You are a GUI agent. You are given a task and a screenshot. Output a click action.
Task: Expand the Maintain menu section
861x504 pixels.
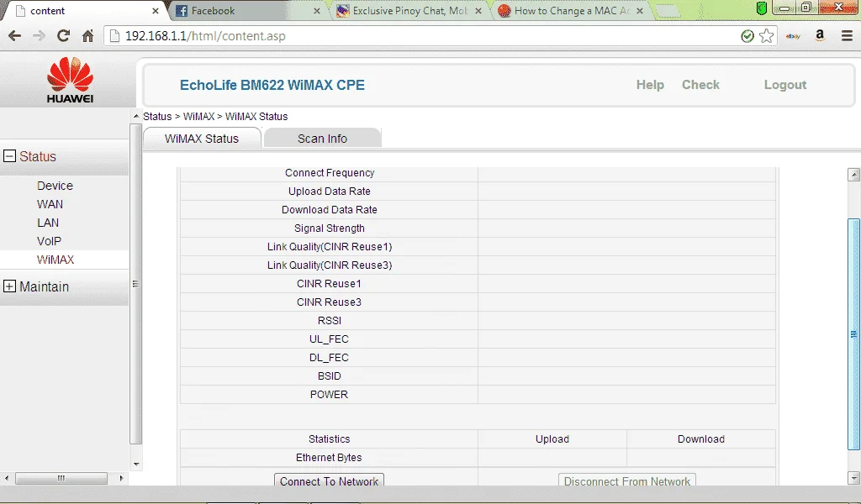point(10,286)
